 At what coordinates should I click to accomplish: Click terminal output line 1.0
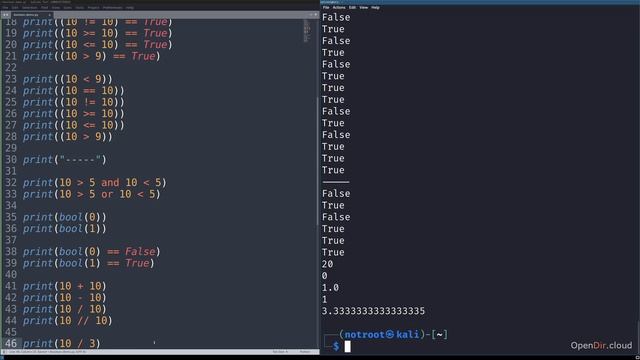(330, 288)
